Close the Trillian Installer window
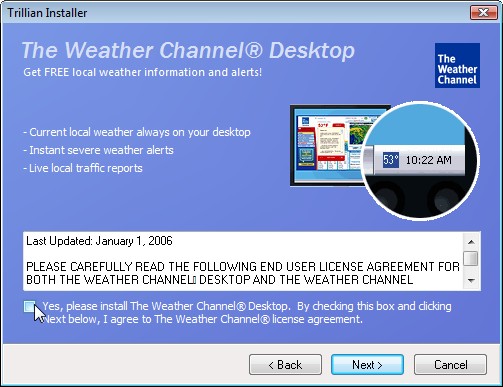Viewport: 503px width, 387px height. 483,13
